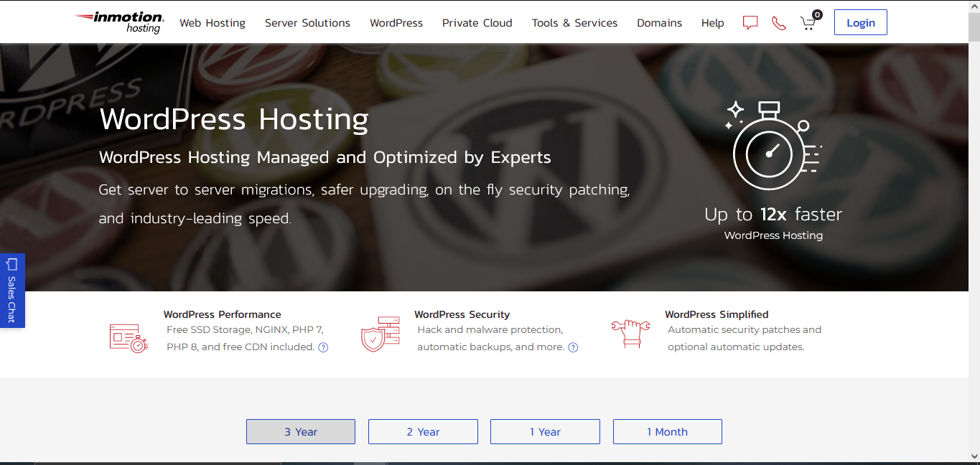980x465 pixels.
Task: Open the backups info question mark tooltip
Action: coord(572,347)
